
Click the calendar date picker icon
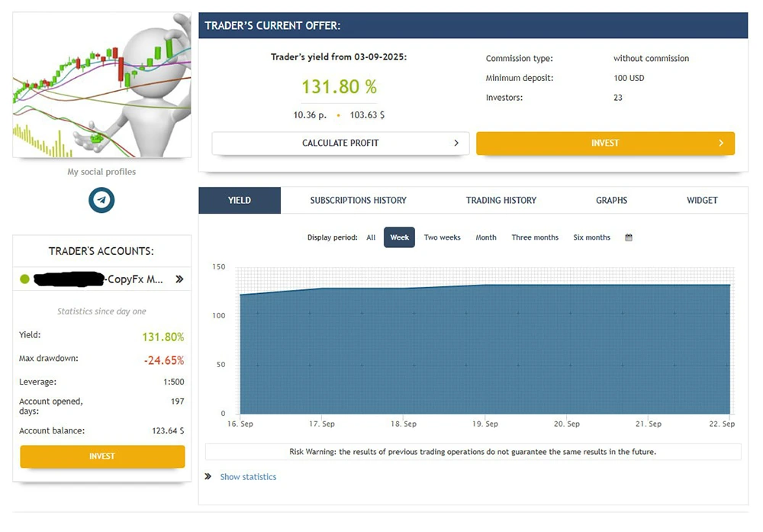point(628,237)
